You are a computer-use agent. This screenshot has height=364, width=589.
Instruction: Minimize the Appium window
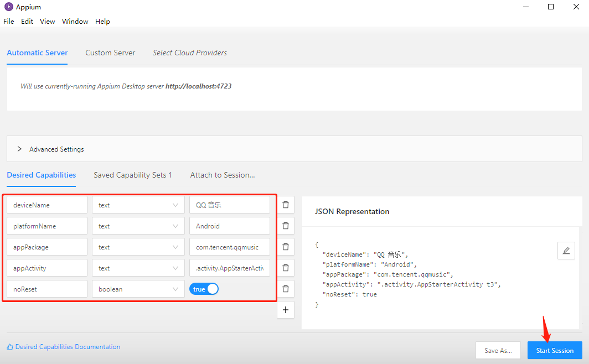(x=526, y=7)
